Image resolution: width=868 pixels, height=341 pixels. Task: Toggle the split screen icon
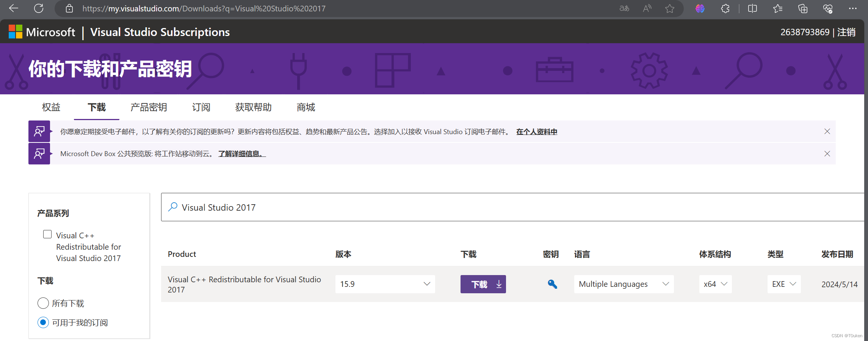coord(752,8)
